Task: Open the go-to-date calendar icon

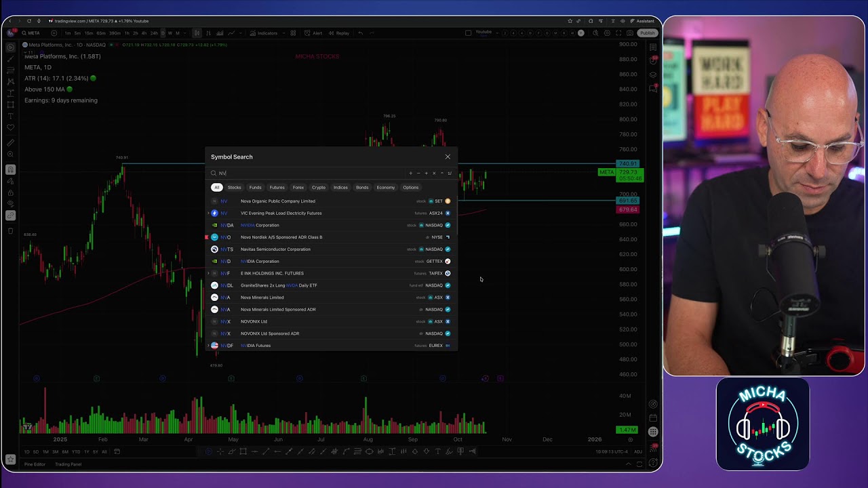Action: click(x=117, y=451)
